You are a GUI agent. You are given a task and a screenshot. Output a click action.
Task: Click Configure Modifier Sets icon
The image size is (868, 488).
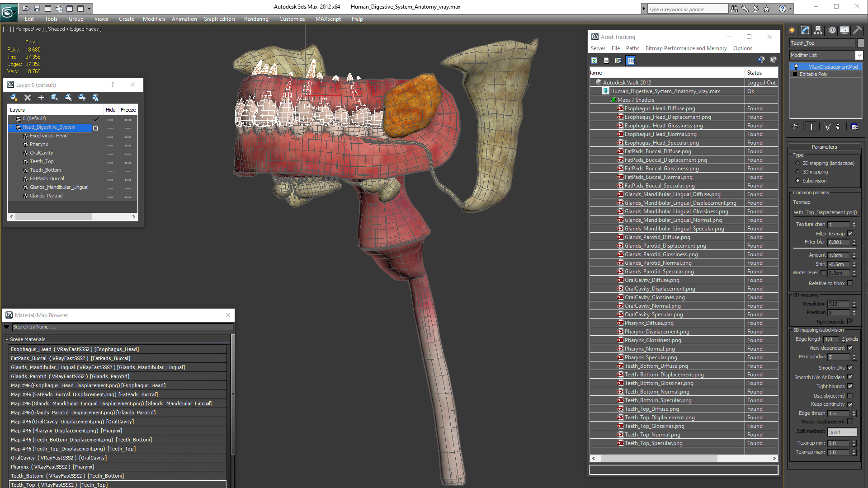click(x=854, y=127)
